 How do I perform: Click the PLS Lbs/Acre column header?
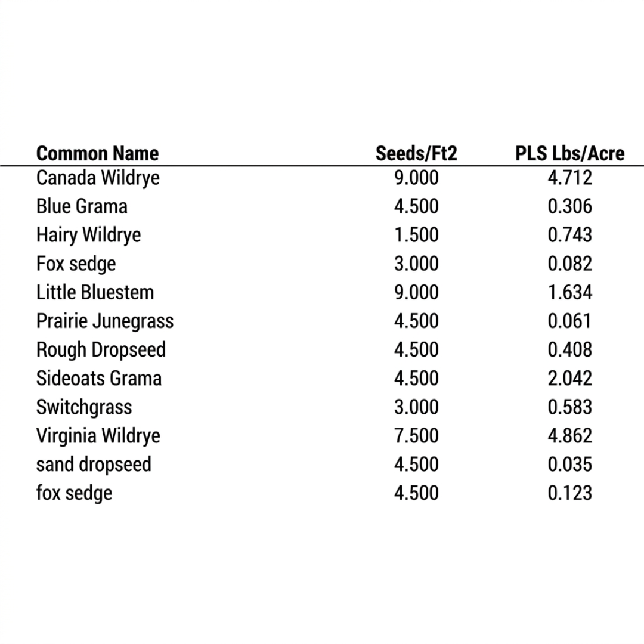[x=569, y=153]
